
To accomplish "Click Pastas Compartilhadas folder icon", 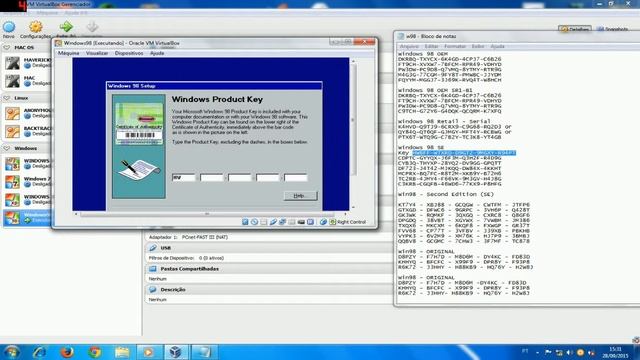I will (153, 269).
